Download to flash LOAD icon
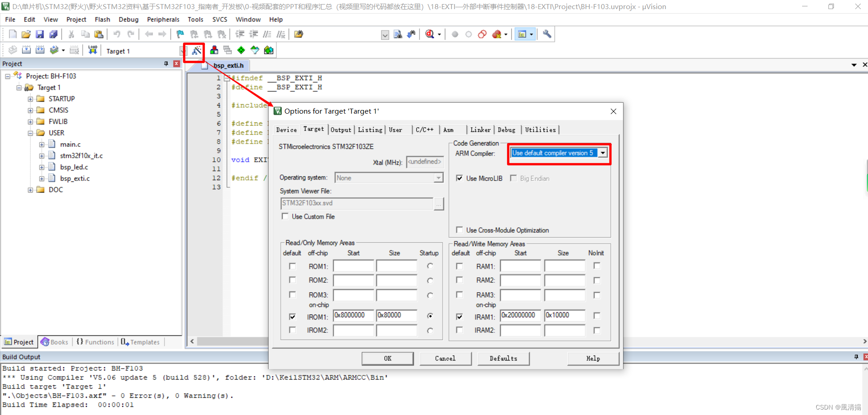 (x=93, y=50)
